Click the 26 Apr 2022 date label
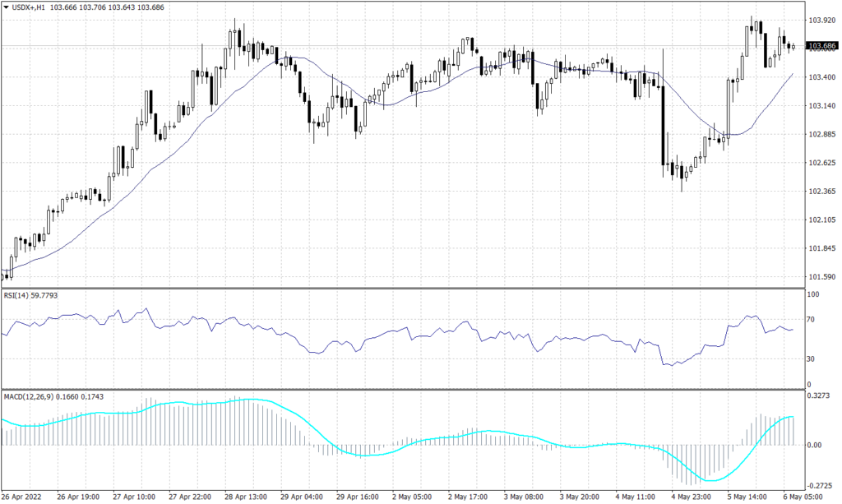Viewport: 842px width, 504px height. point(22,497)
